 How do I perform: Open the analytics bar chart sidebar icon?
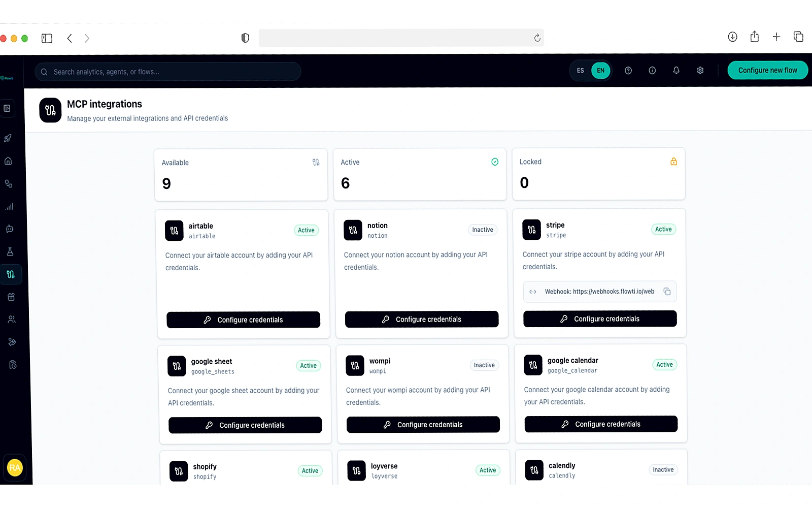pyautogui.click(x=9, y=206)
